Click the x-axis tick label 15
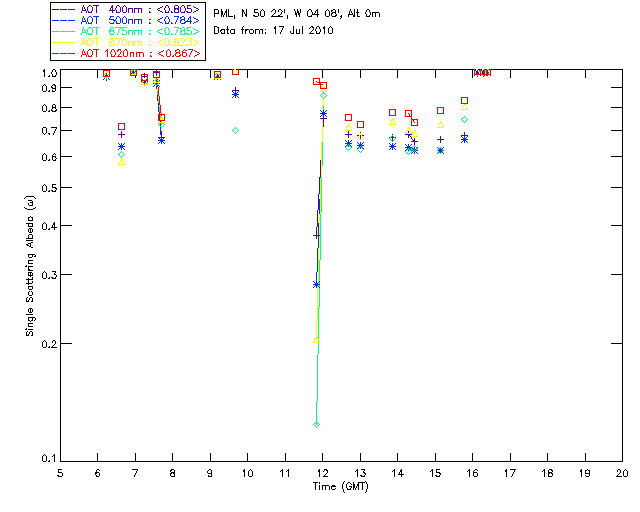Screen dimensions: 640x512 (x=435, y=473)
